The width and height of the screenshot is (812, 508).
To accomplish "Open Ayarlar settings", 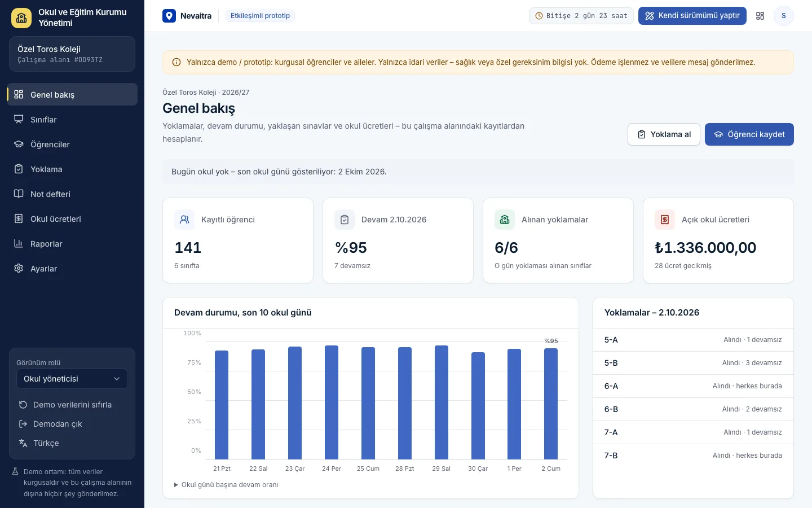I will pyautogui.click(x=72, y=268).
